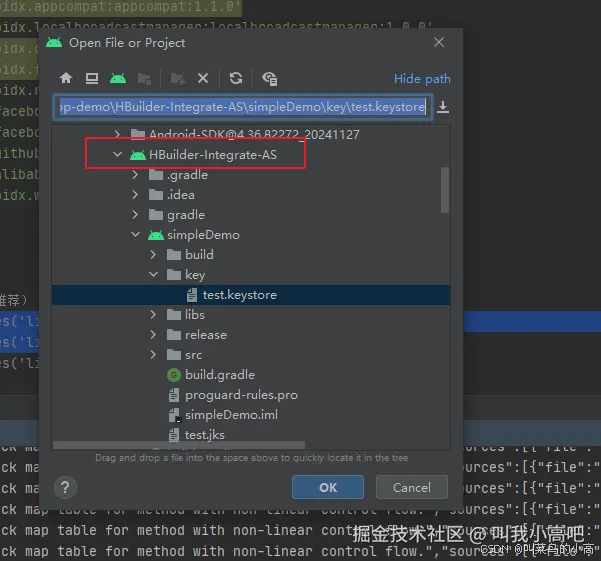The height and width of the screenshot is (561, 601).
Task: Close the Open File or Project dialog
Action: [439, 42]
